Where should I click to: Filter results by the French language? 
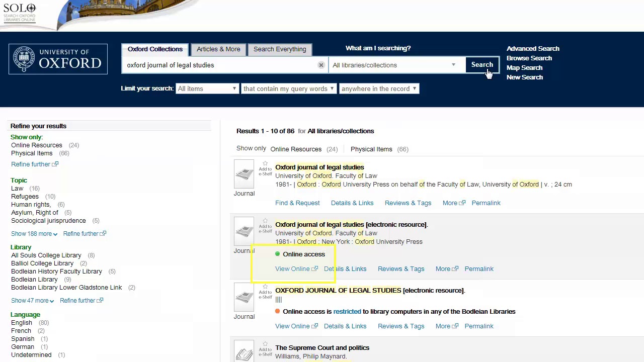(x=21, y=331)
